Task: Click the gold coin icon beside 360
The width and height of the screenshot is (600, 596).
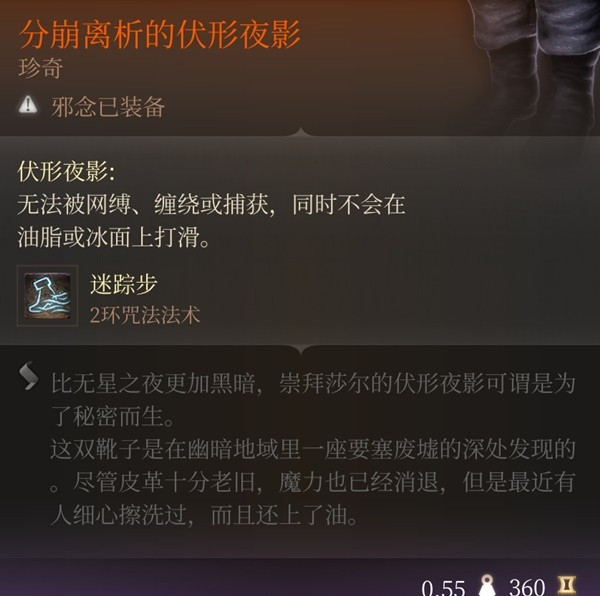Action: pyautogui.click(x=567, y=586)
